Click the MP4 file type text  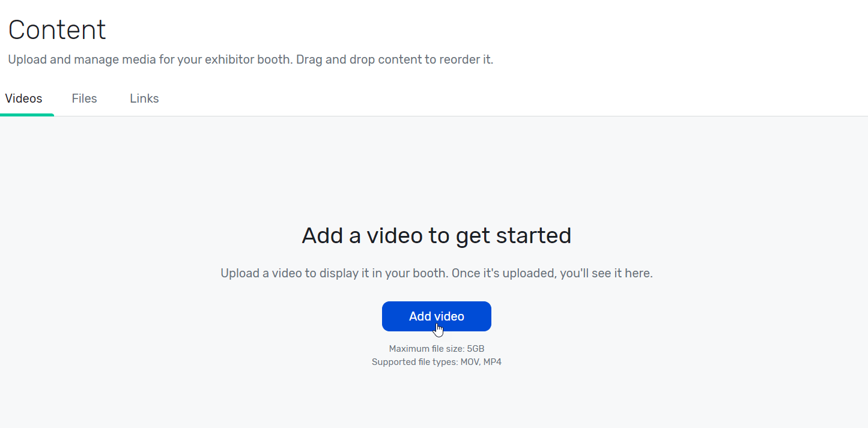493,362
